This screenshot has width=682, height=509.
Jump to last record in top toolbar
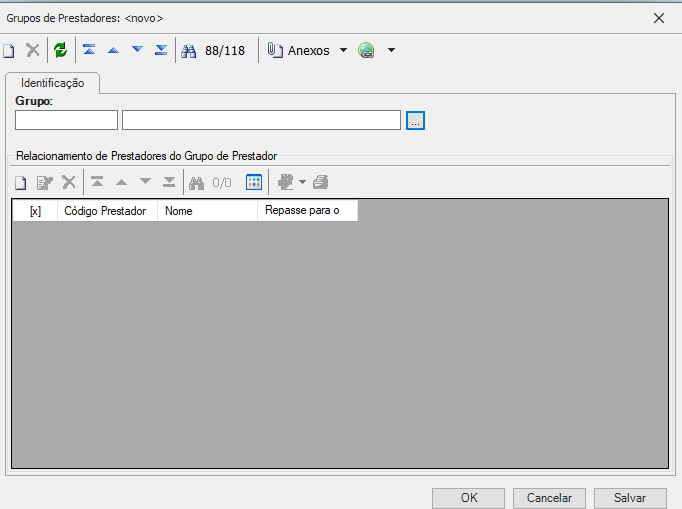161,50
